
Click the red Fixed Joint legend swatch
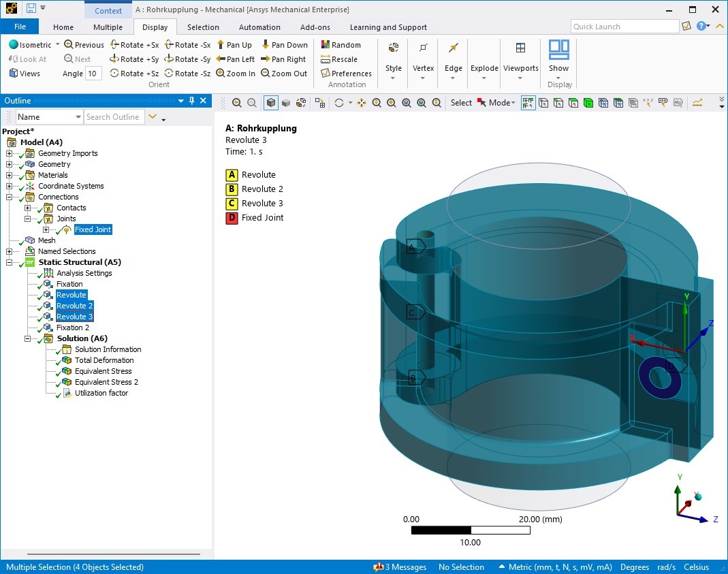tap(232, 218)
